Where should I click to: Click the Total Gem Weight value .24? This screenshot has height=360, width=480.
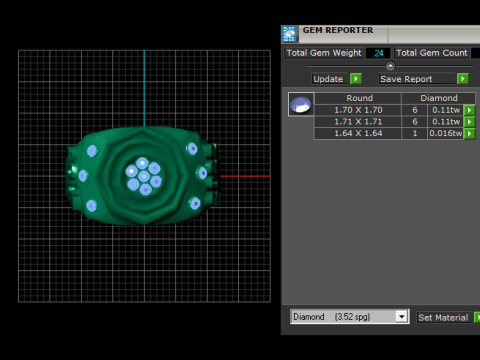pos(378,53)
